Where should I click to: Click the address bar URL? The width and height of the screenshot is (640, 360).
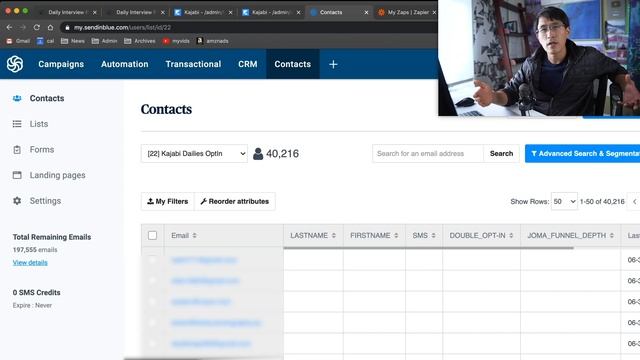point(122,27)
